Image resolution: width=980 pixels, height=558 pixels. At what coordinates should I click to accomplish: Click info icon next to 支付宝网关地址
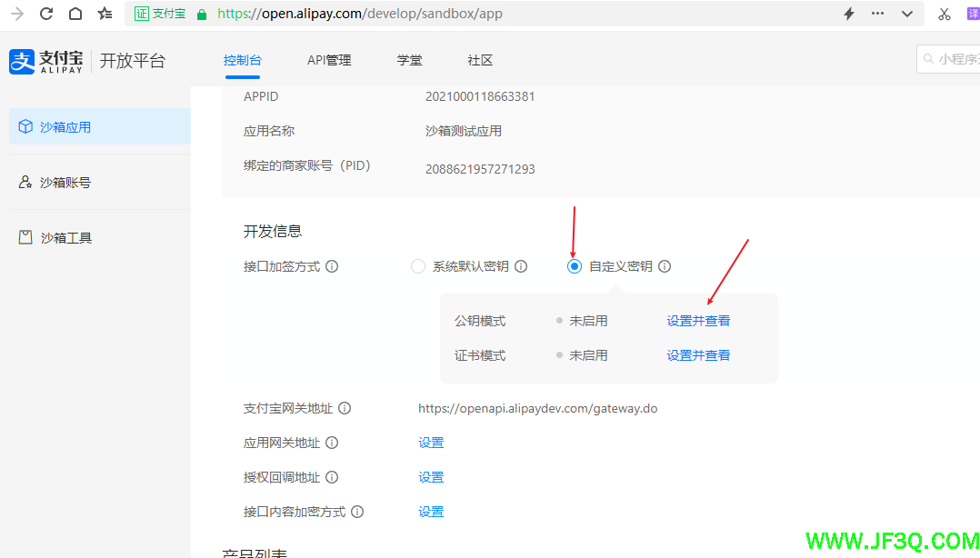pos(345,409)
